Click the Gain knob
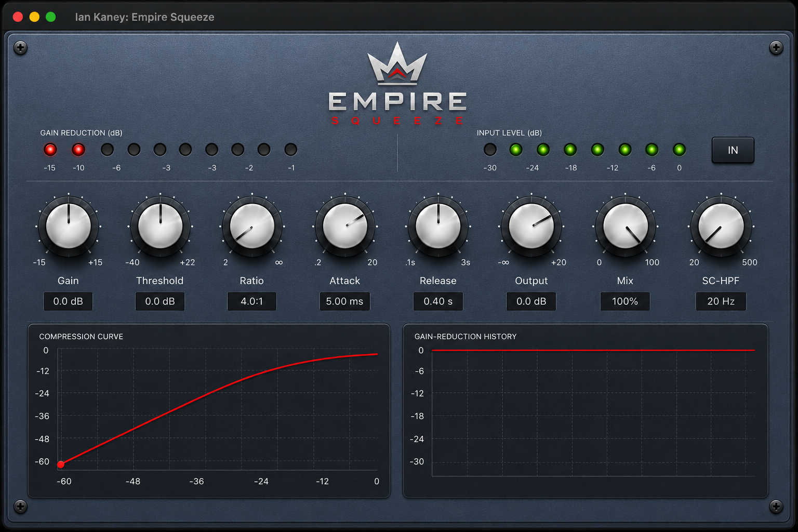 [68, 227]
